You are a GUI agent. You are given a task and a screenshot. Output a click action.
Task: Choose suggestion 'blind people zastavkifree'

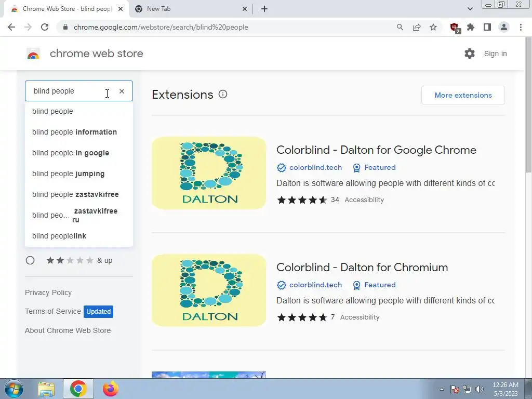point(79,194)
